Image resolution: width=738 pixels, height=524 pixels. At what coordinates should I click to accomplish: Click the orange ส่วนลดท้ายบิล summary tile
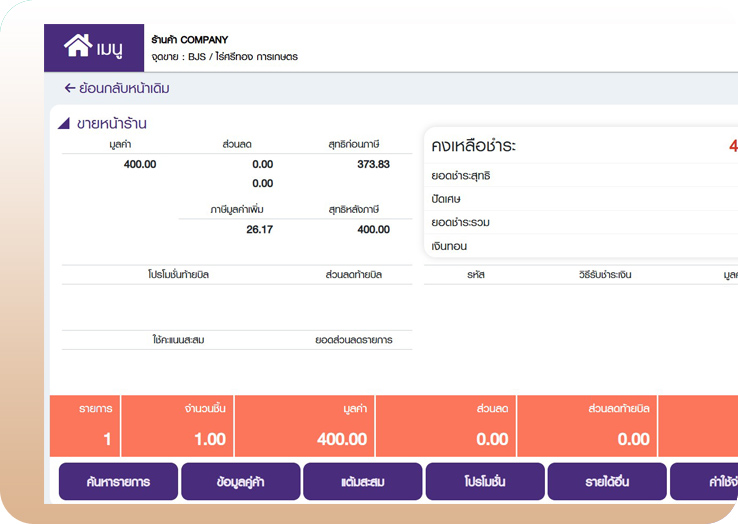(x=587, y=426)
